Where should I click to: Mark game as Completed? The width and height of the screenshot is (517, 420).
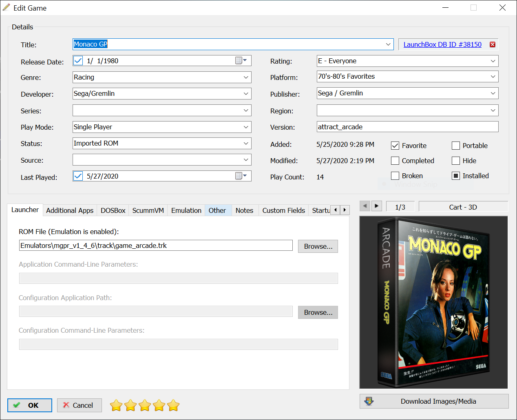pos(395,161)
